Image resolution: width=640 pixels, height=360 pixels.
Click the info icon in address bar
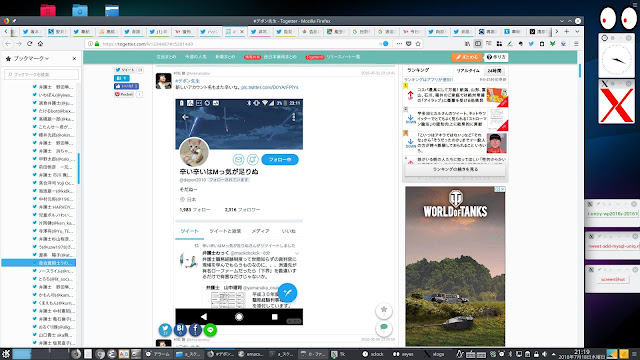point(90,44)
